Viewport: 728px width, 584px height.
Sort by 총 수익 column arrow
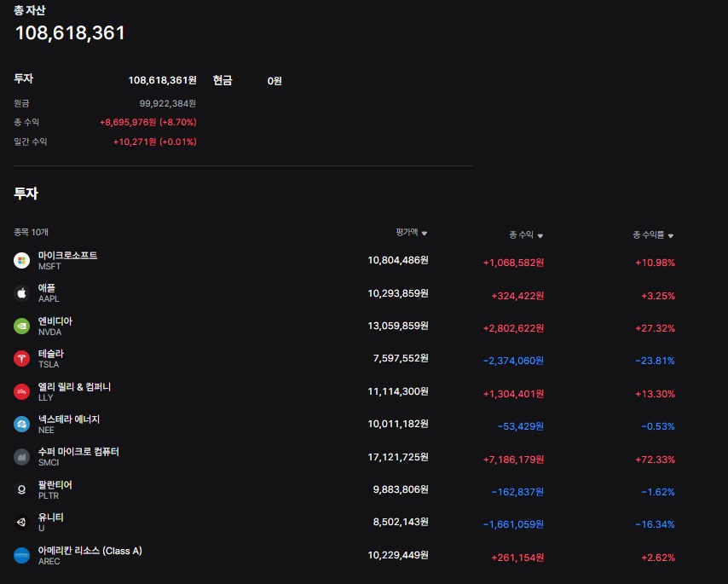point(540,236)
